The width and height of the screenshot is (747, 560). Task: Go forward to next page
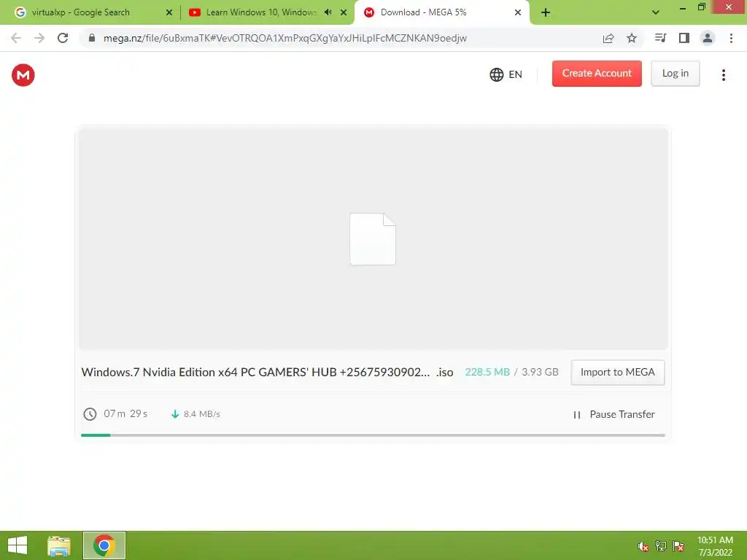pyautogui.click(x=39, y=38)
